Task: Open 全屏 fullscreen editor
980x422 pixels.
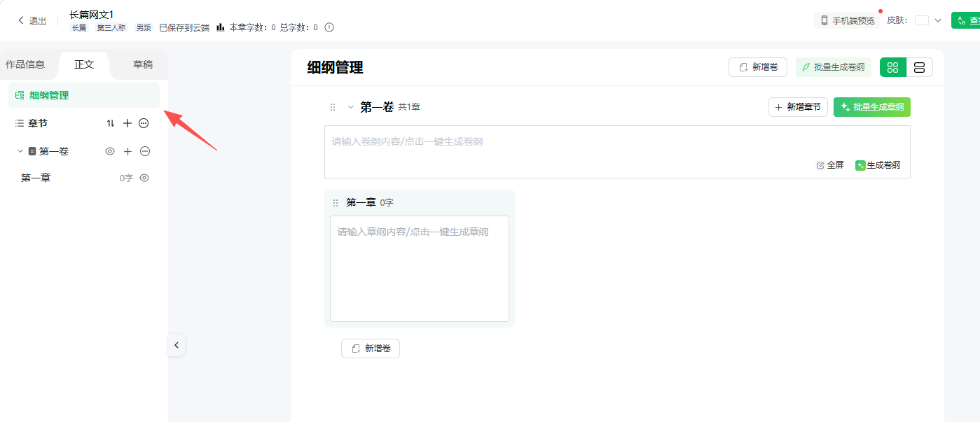Action: click(830, 165)
